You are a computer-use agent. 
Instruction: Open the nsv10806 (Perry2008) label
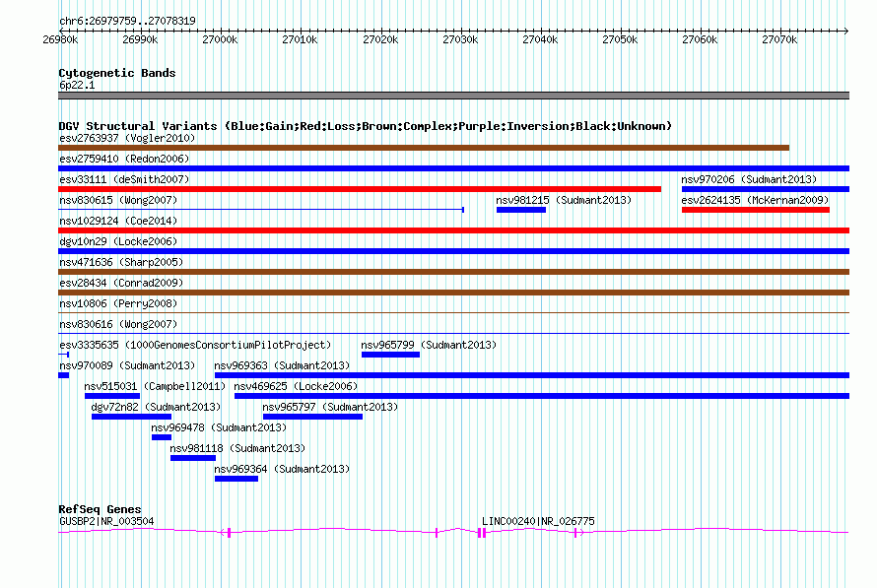[118, 303]
